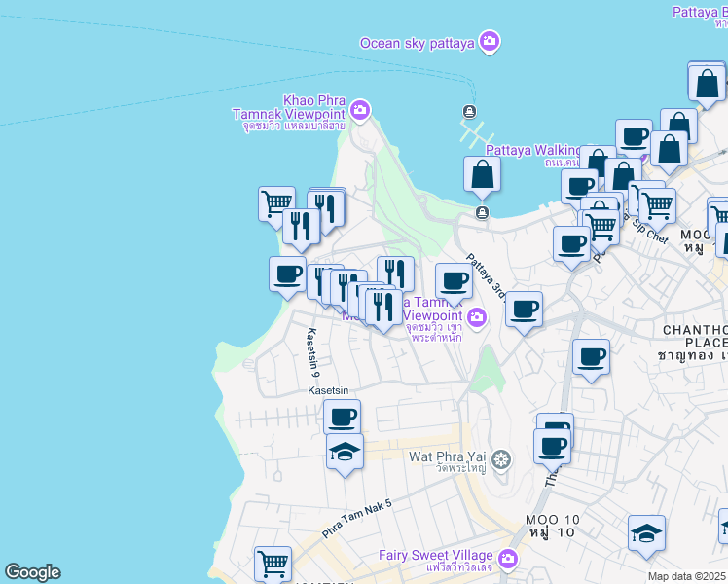Open the standalone restaurant marker above Tamnak text
The width and height of the screenshot is (728, 584).
[395, 274]
